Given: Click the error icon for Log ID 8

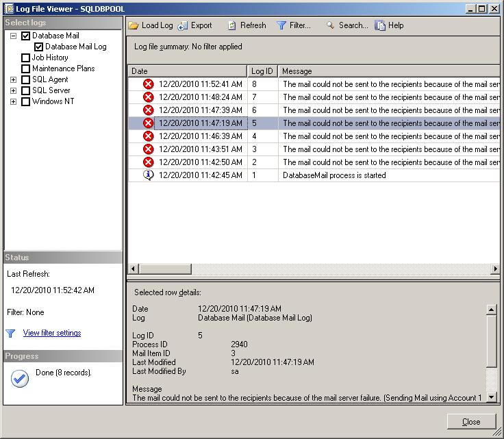Looking at the screenshot, I should (x=149, y=84).
